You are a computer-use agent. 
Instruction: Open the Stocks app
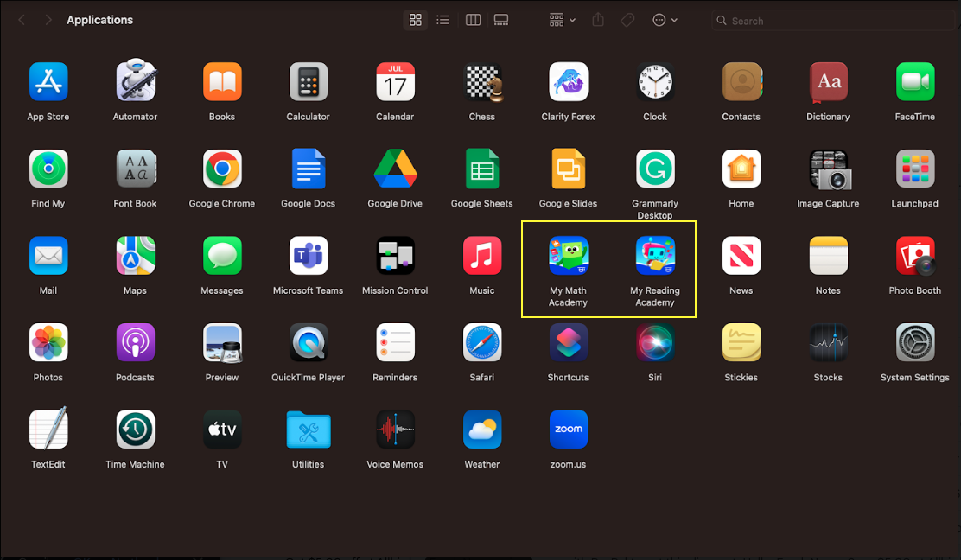tap(829, 342)
